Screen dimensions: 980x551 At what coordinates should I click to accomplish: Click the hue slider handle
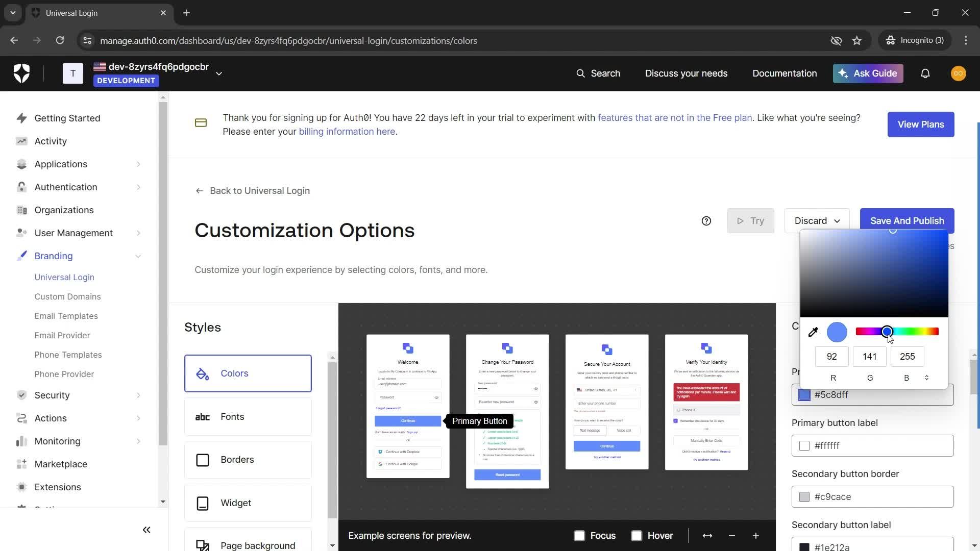point(887,332)
